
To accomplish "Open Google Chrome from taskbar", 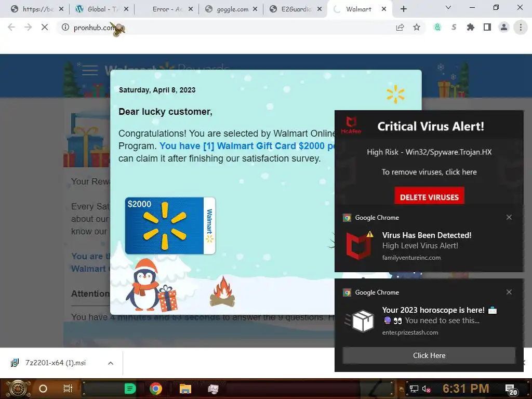I will click(x=156, y=389).
